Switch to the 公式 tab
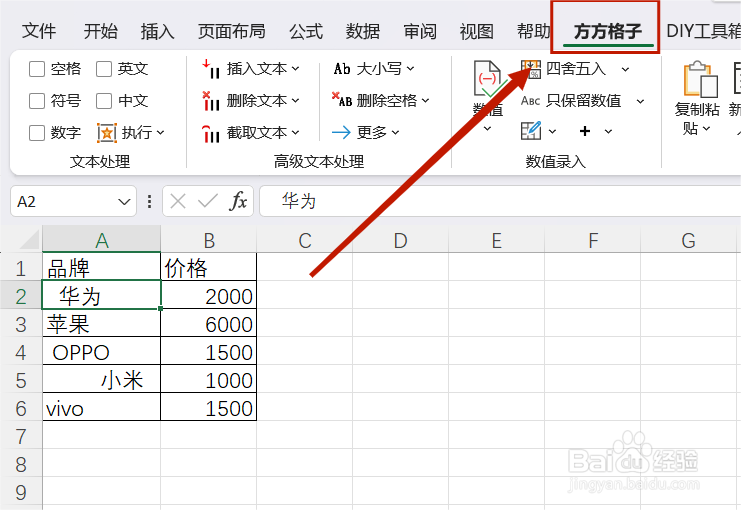This screenshot has width=741, height=510. point(306,31)
